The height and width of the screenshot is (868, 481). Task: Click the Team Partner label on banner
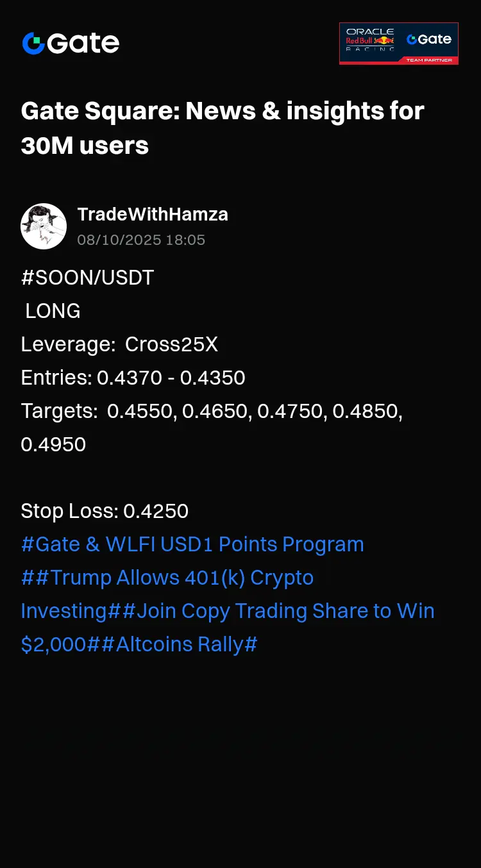[x=429, y=60]
